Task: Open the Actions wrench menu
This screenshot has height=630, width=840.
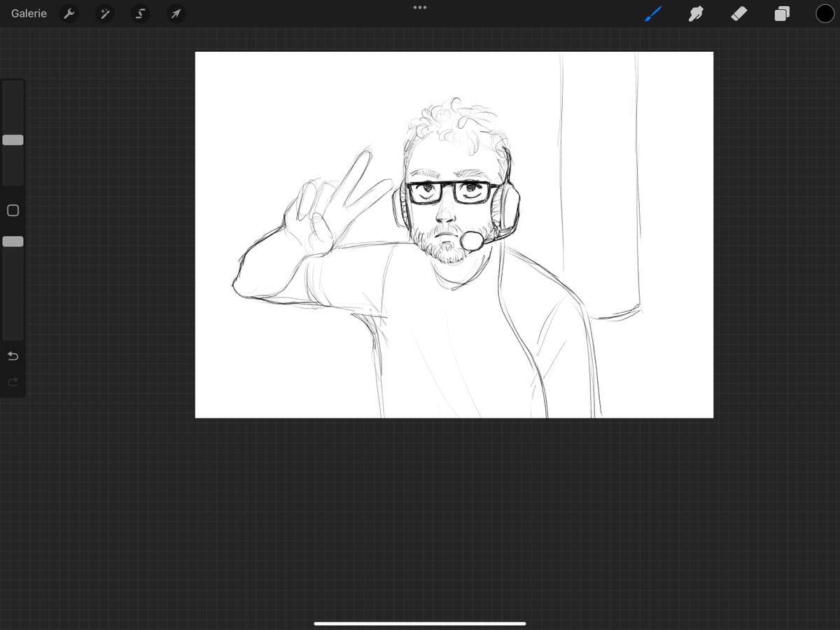Action: coord(69,13)
